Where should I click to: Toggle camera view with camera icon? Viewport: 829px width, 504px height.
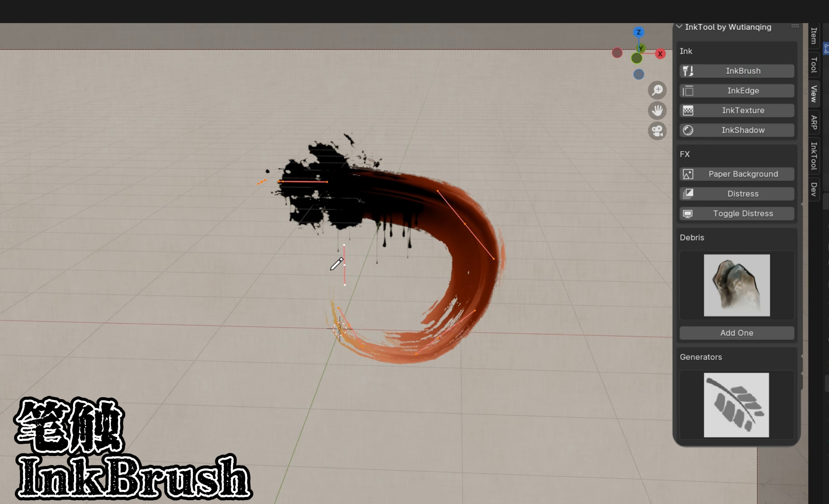tap(657, 131)
